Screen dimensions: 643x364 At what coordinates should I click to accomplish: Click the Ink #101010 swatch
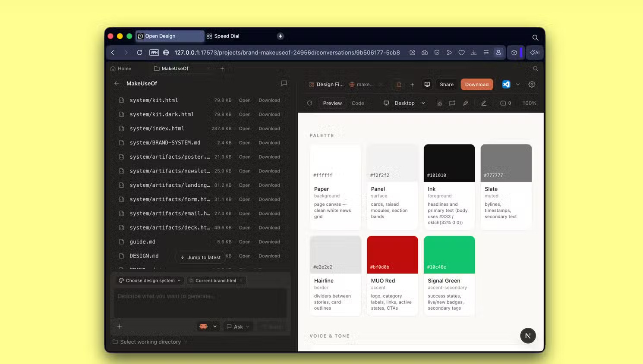coord(449,163)
